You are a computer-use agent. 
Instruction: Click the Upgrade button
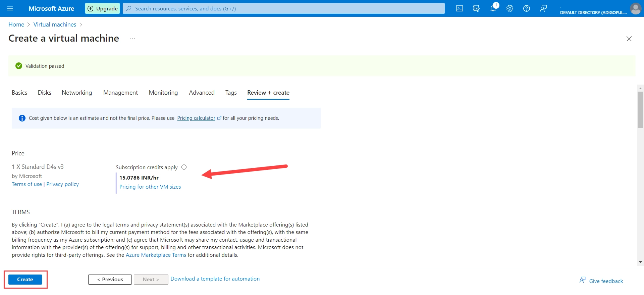tap(103, 8)
